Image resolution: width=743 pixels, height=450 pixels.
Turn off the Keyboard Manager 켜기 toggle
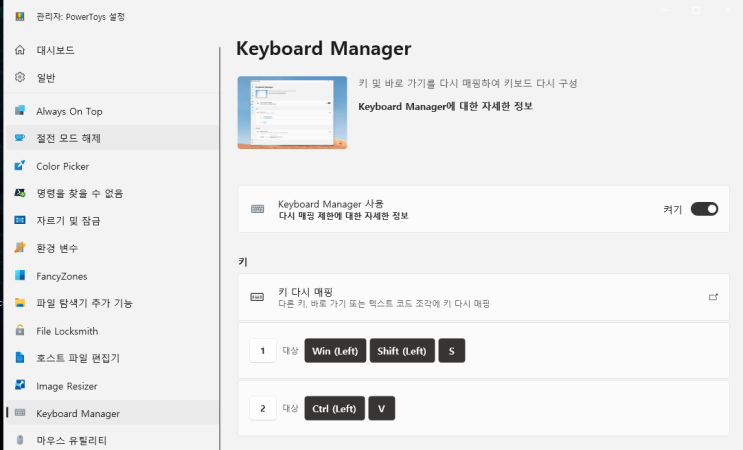704,209
